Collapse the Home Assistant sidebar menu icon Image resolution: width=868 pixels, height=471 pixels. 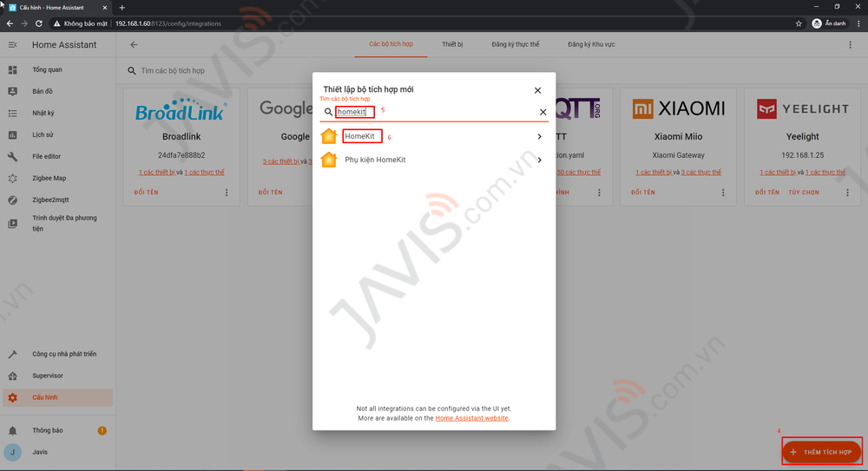[12, 45]
